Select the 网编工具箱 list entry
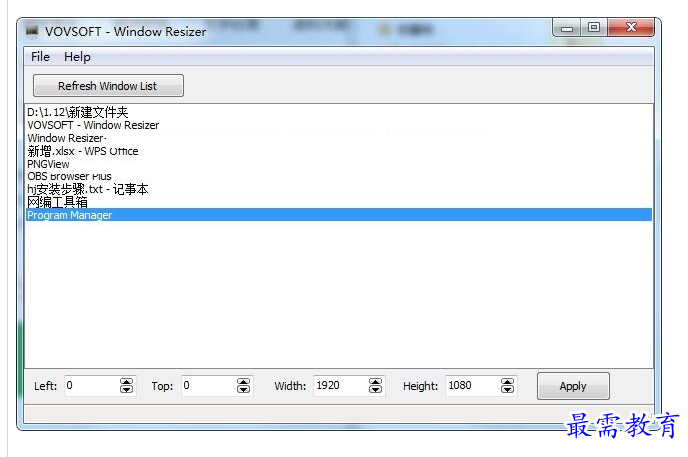This screenshot has height=457, width=688. [338, 202]
